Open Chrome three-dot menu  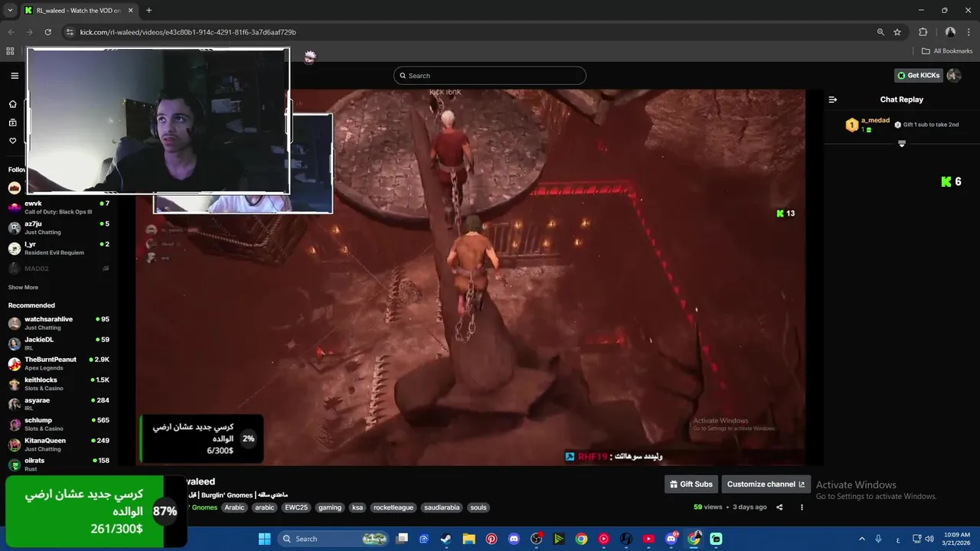[969, 32]
